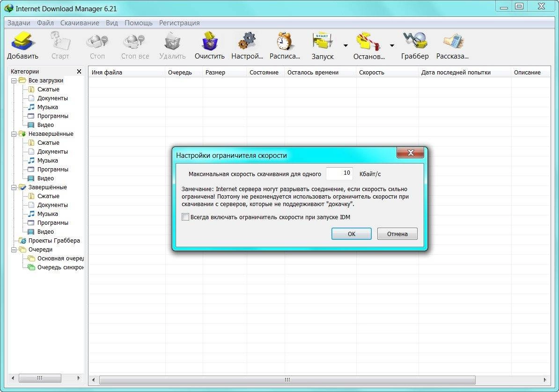The height and width of the screenshot is (392, 559).
Task: Open the Задачи menu
Action: tap(19, 23)
